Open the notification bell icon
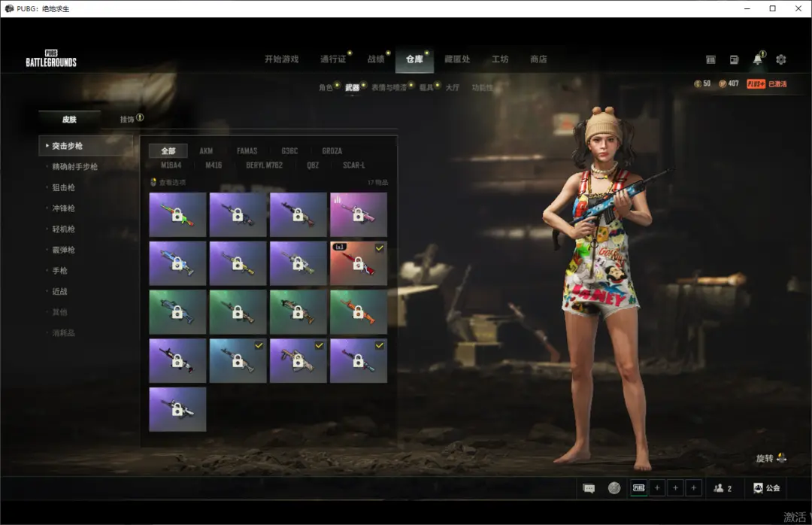The height and width of the screenshot is (525, 812). pyautogui.click(x=757, y=59)
